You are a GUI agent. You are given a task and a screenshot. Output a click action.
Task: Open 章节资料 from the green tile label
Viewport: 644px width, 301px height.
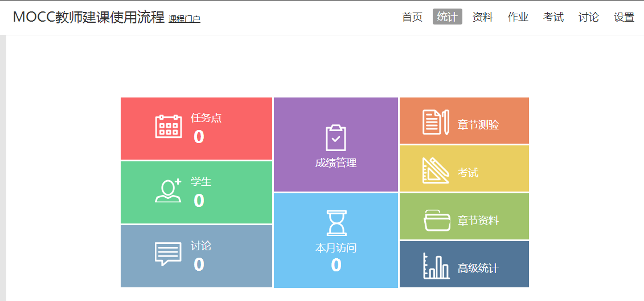(478, 221)
